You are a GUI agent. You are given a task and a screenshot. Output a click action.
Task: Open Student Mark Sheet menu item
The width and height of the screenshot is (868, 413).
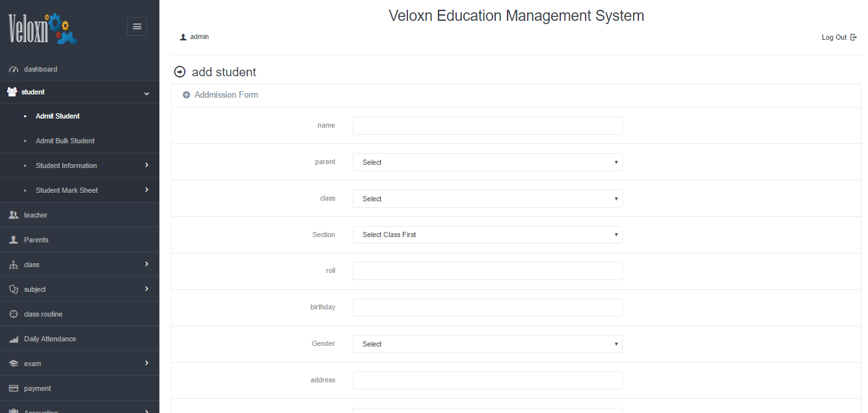tap(66, 190)
